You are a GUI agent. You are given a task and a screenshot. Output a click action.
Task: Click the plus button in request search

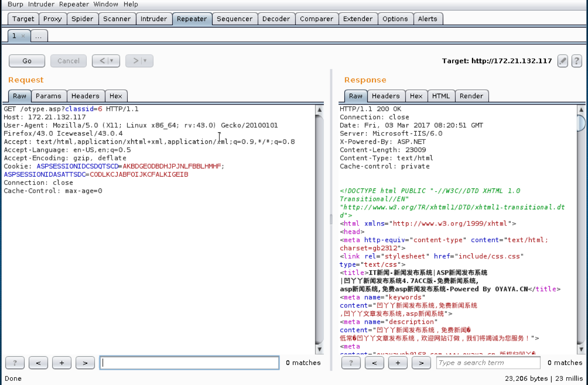tap(62, 363)
